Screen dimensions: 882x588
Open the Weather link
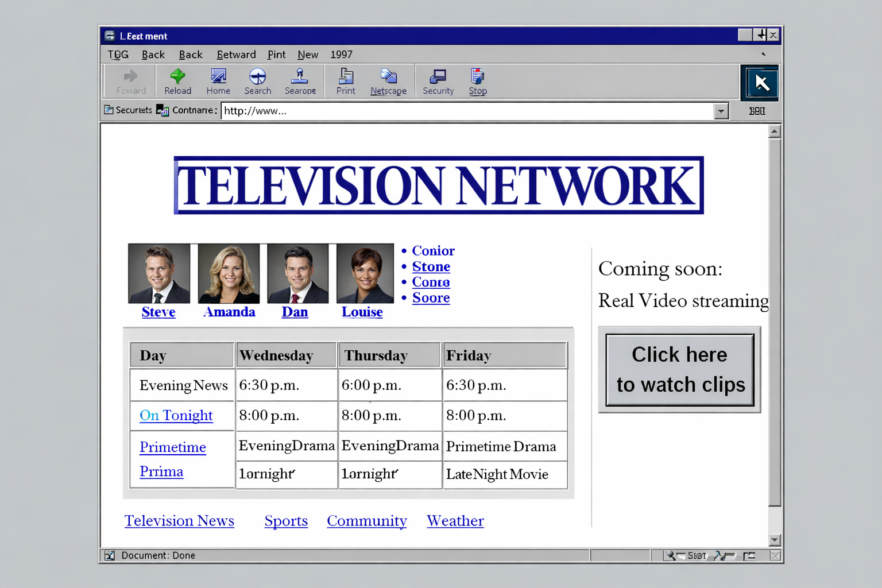[x=455, y=521]
